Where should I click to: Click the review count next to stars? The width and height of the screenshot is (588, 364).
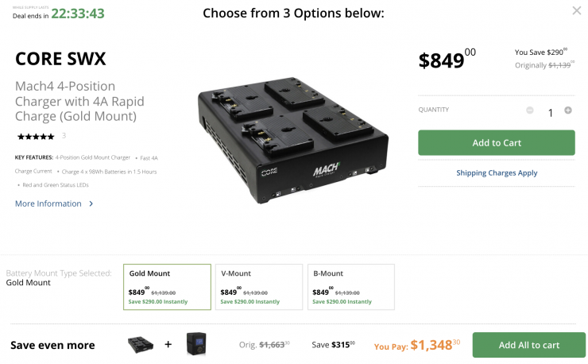[64, 136]
